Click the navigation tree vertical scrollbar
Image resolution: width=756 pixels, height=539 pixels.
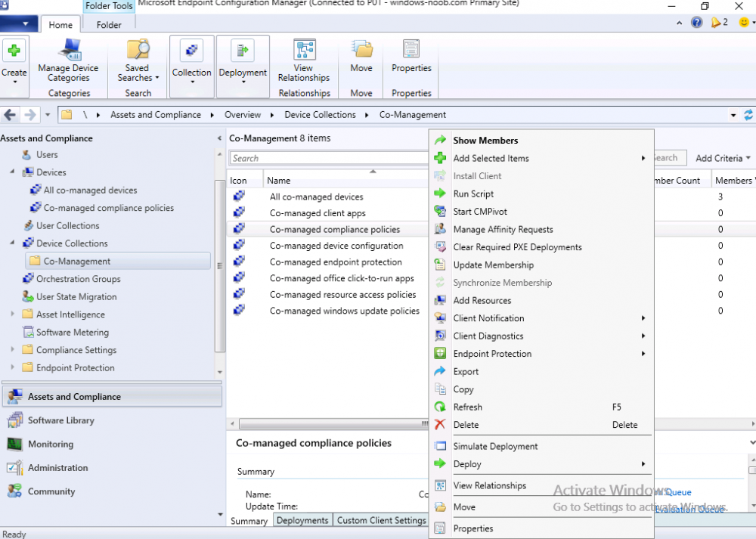(220, 265)
